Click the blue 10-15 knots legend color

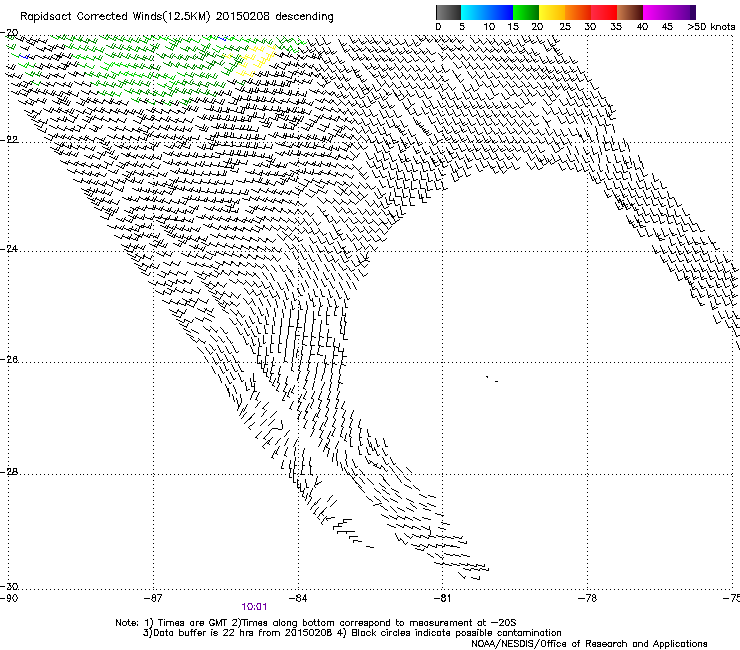click(500, 12)
